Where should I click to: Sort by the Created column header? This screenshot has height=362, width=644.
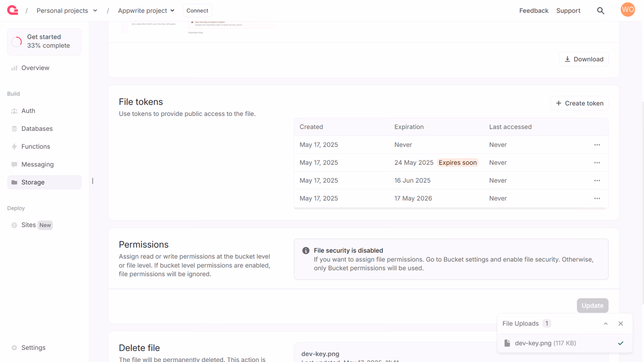pos(311,127)
